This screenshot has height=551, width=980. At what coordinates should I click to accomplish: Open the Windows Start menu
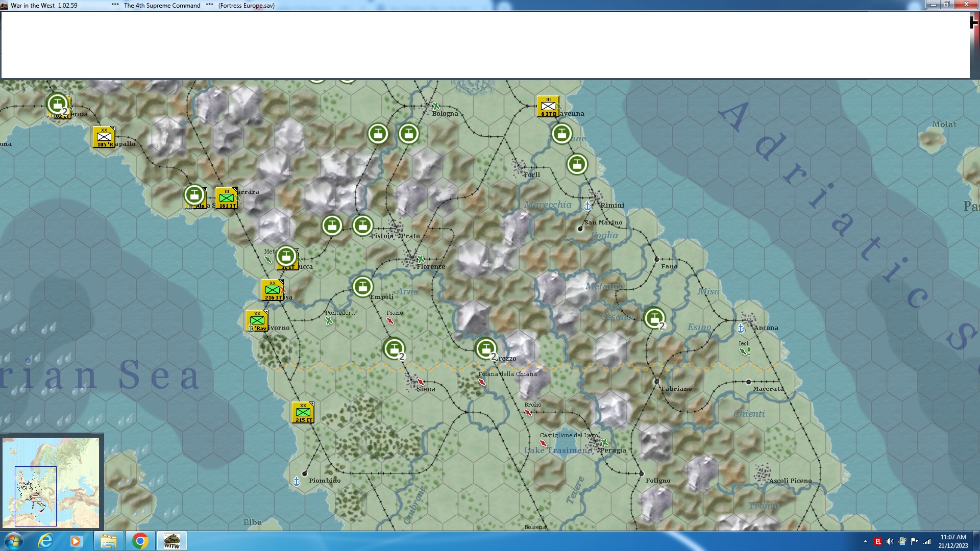click(14, 541)
